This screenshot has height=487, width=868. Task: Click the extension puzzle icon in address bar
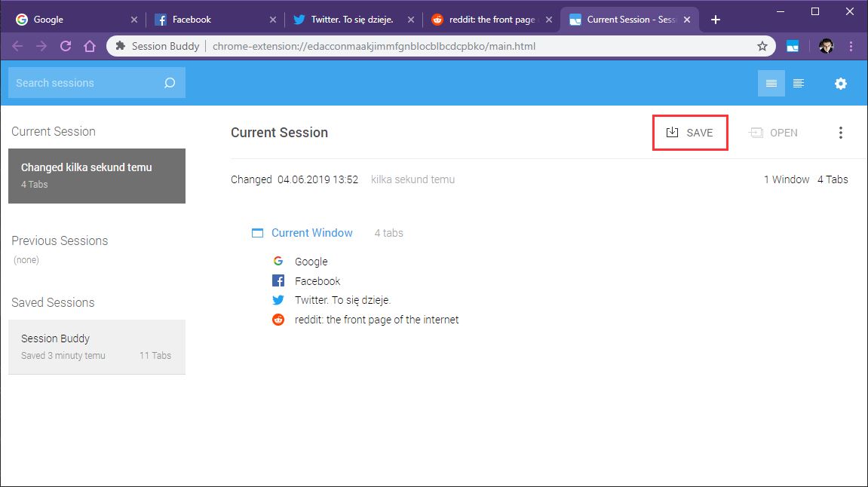(120, 47)
